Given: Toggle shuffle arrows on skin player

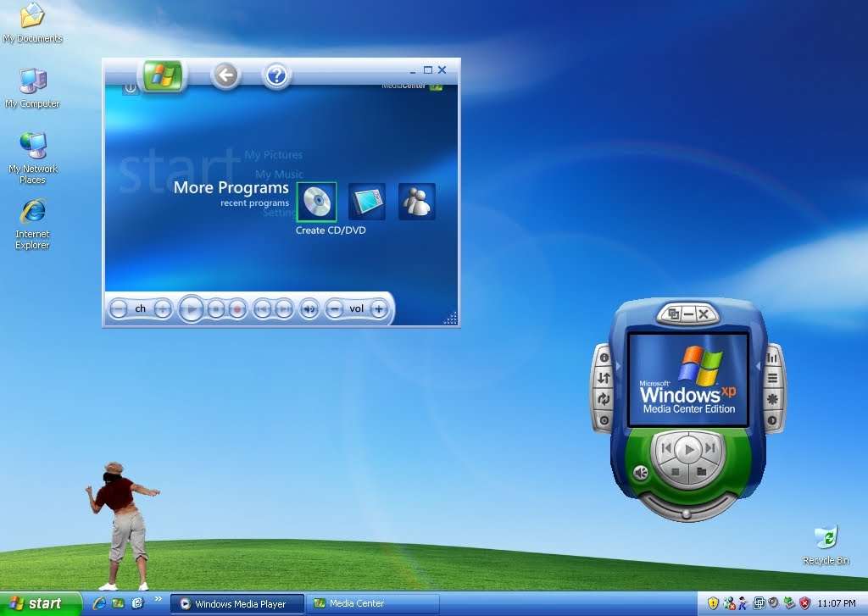Looking at the screenshot, I should click(x=604, y=378).
